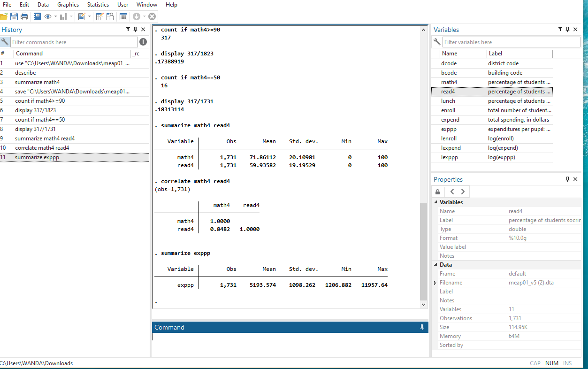Open the Statistics menu
The height and width of the screenshot is (369, 588).
point(98,5)
